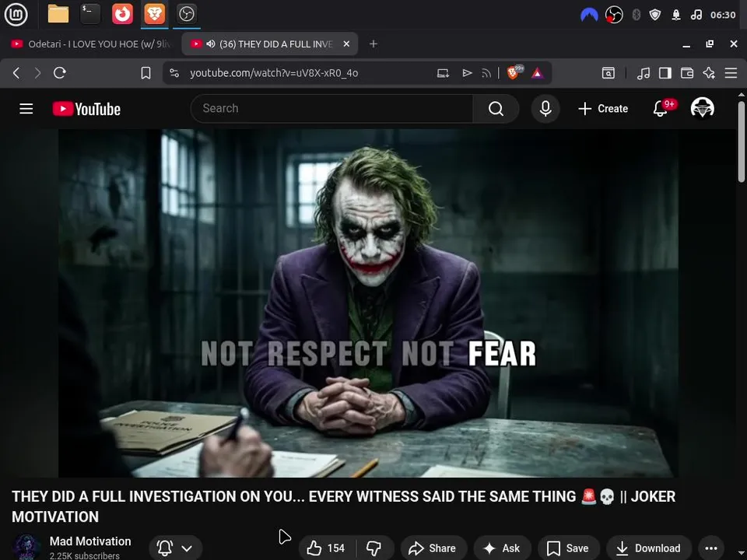Go back to the previous page
The image size is (747, 560).
pos(16,73)
